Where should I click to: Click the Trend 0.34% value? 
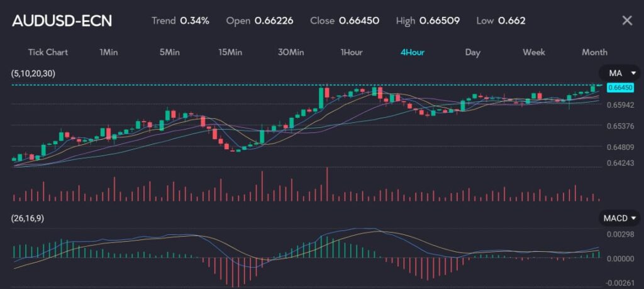[x=194, y=20]
